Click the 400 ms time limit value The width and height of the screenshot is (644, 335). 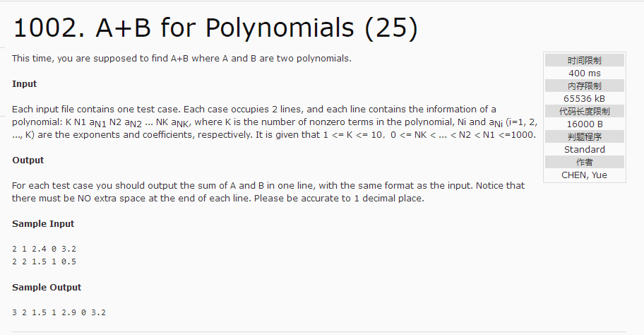pos(585,74)
